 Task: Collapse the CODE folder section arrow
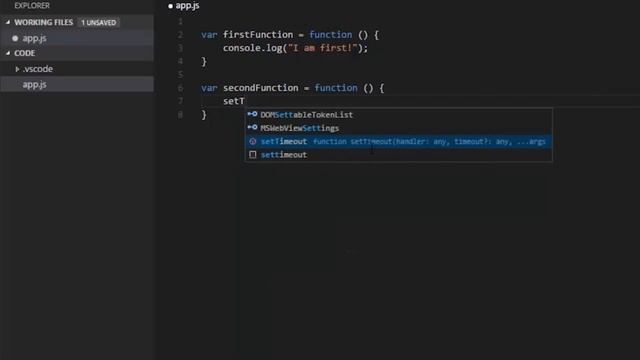8,53
